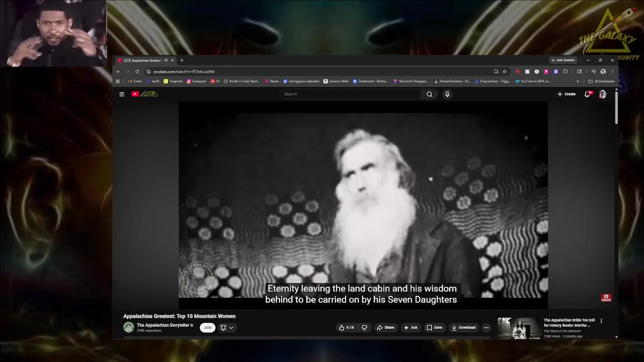
Task: Go back in browser
Action: pos(118,71)
